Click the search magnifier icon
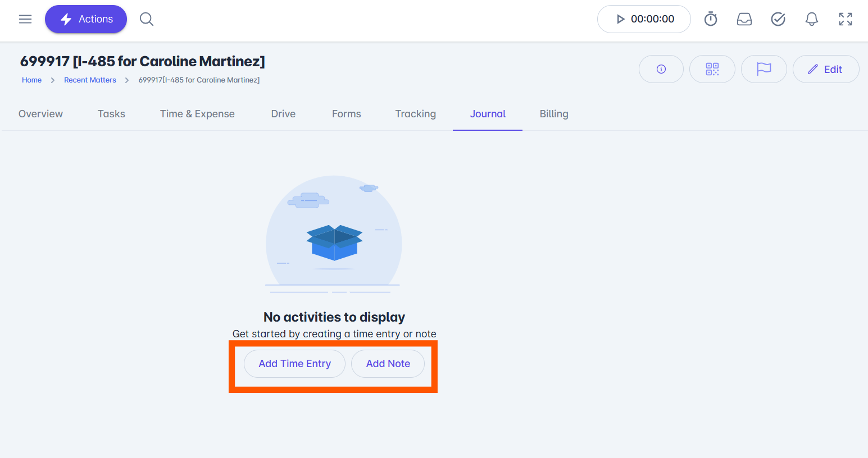The image size is (868, 458). point(147,19)
